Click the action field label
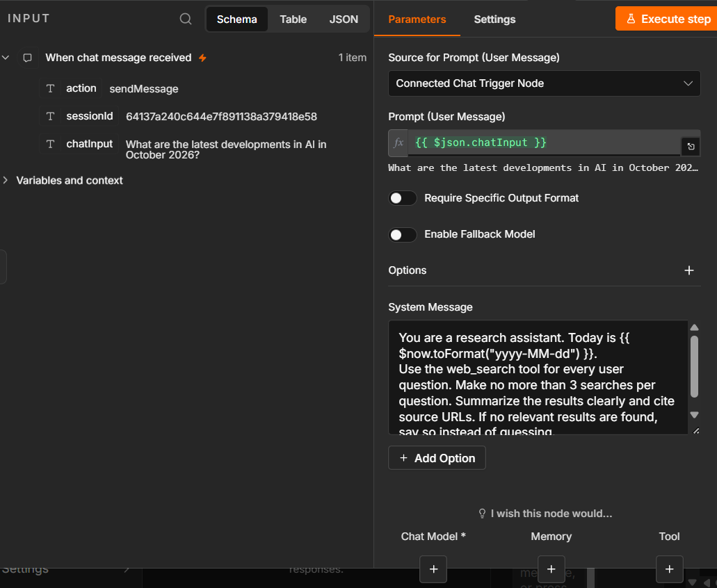This screenshot has height=588, width=717. (x=81, y=88)
